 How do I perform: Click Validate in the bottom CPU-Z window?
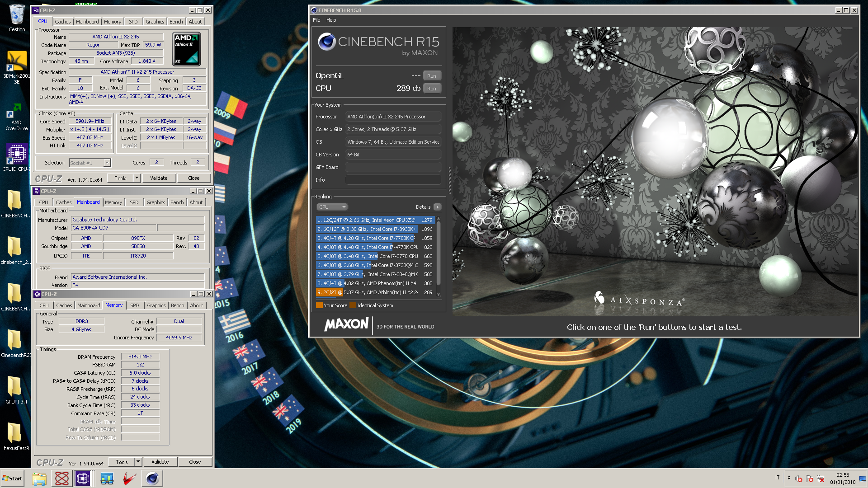(x=160, y=462)
